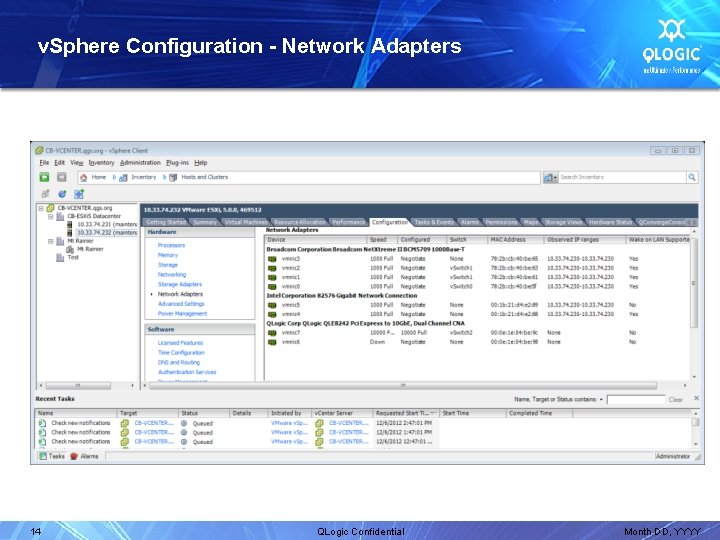Screen dimensions: 720x540
Task: Open the Edit menu
Action: coord(60,163)
